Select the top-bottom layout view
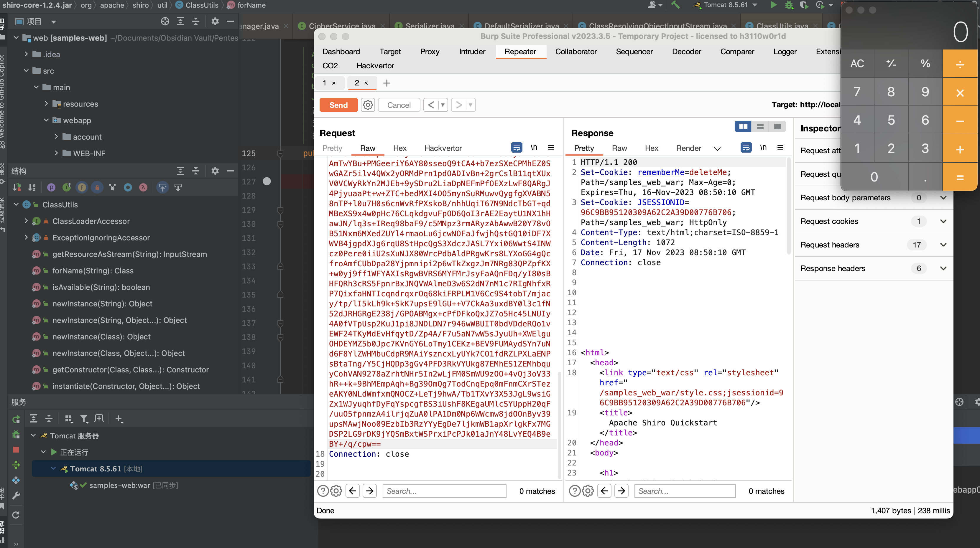980x548 pixels. [760, 126]
